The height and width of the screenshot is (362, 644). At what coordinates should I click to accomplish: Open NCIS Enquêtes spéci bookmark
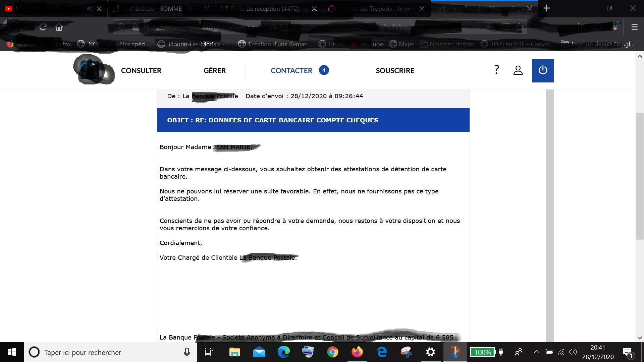click(x=114, y=44)
